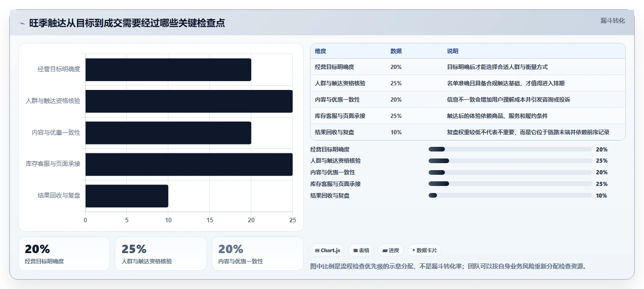Click the 人群与触达资格核验 bar in the chart
This screenshot has width=644, height=289.
[189, 101]
